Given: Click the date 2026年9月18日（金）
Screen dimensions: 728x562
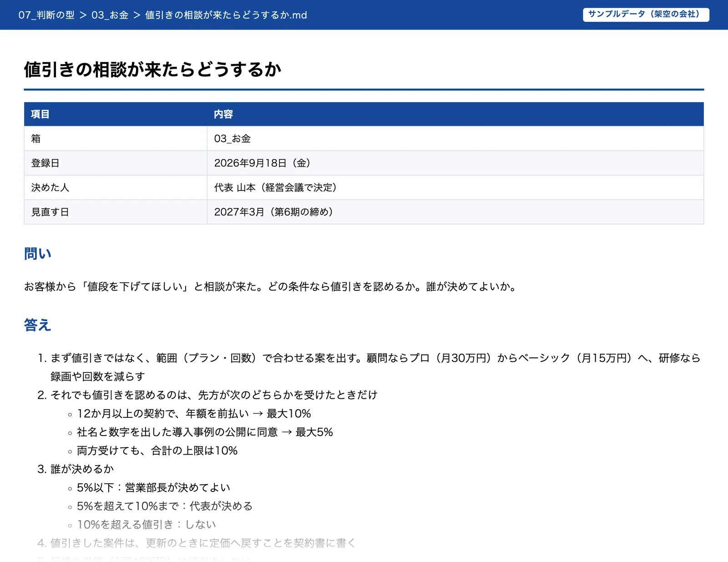Looking at the screenshot, I should (x=262, y=163).
